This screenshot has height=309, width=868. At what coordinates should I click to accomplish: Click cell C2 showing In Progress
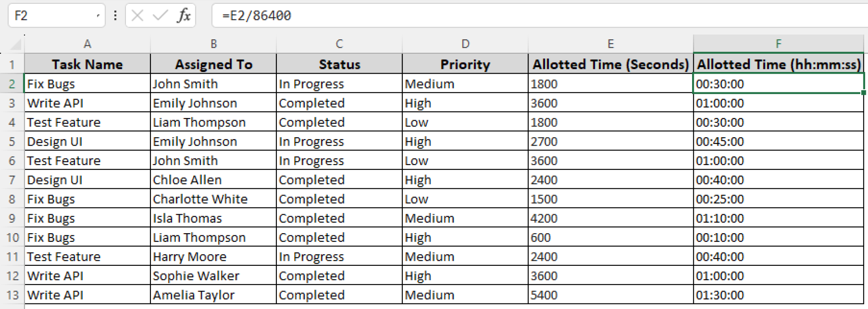339,83
